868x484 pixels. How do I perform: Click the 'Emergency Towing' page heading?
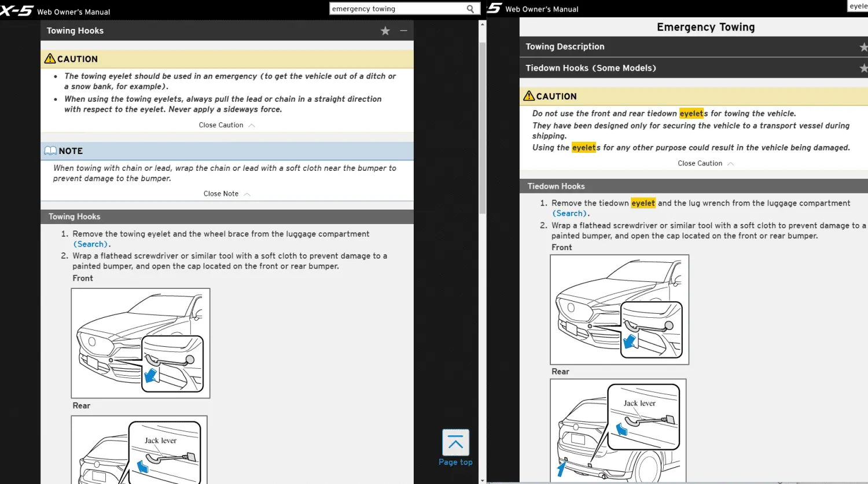coord(705,27)
